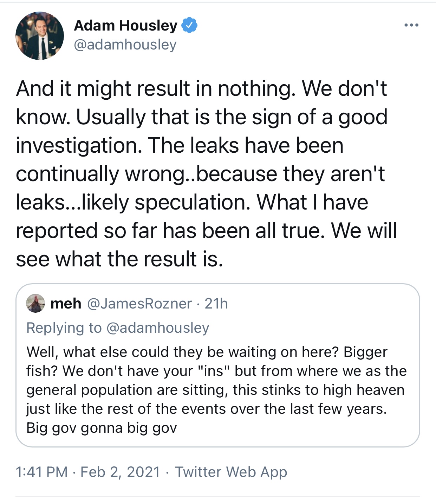Screen dimensions: 436x504
Task: Click the 1:41 PM tweet timestamp
Action: (42, 472)
